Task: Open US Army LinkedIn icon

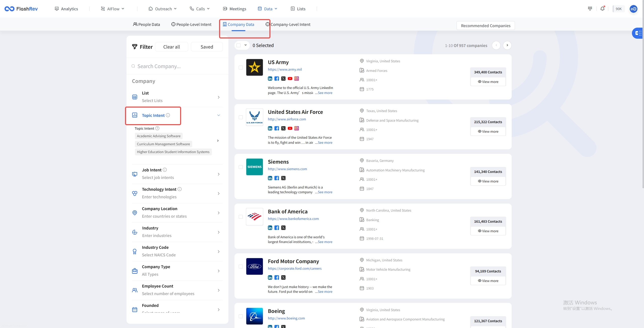Action: (270, 79)
